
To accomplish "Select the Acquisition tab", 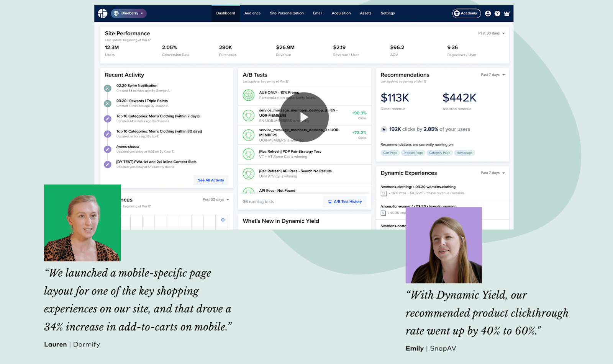I will [341, 13].
